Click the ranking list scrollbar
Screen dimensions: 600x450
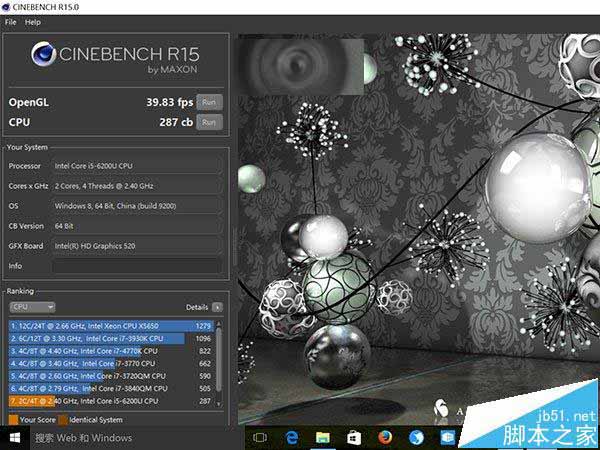pos(218,359)
